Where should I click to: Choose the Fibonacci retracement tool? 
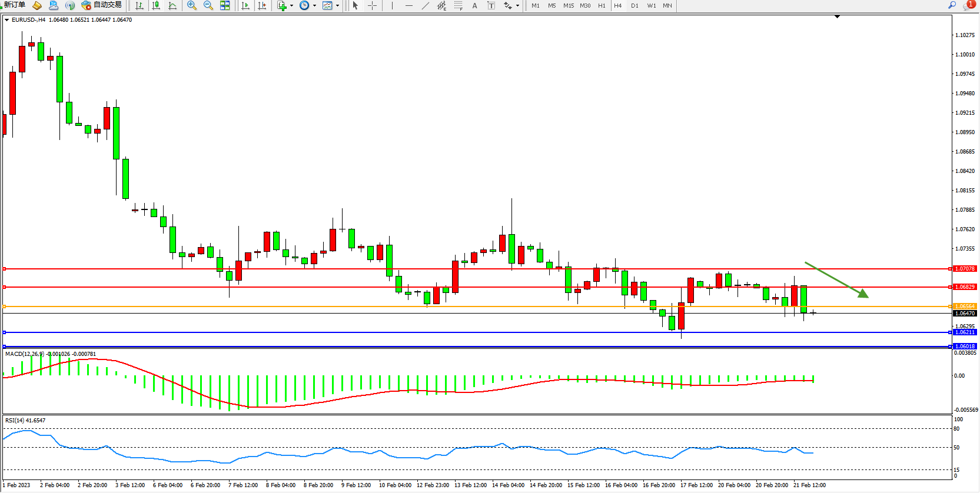click(459, 5)
